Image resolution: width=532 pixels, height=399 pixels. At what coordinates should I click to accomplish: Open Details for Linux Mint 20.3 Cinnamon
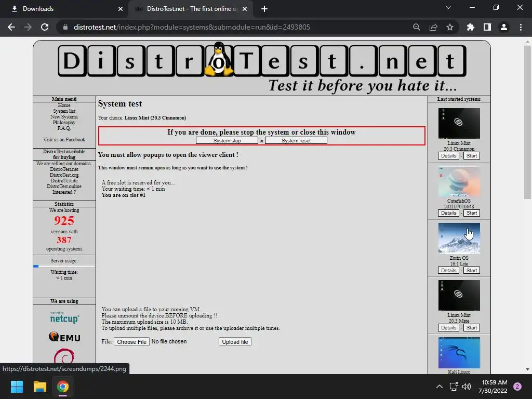(x=448, y=156)
